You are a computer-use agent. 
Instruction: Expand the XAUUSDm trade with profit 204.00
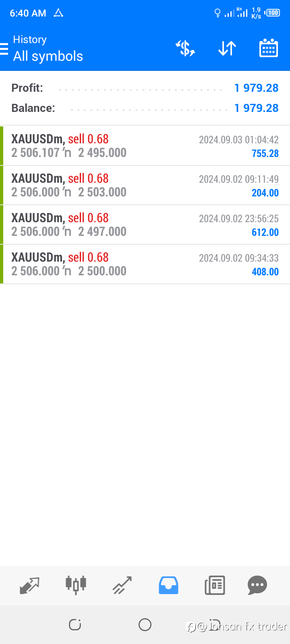coord(145,185)
